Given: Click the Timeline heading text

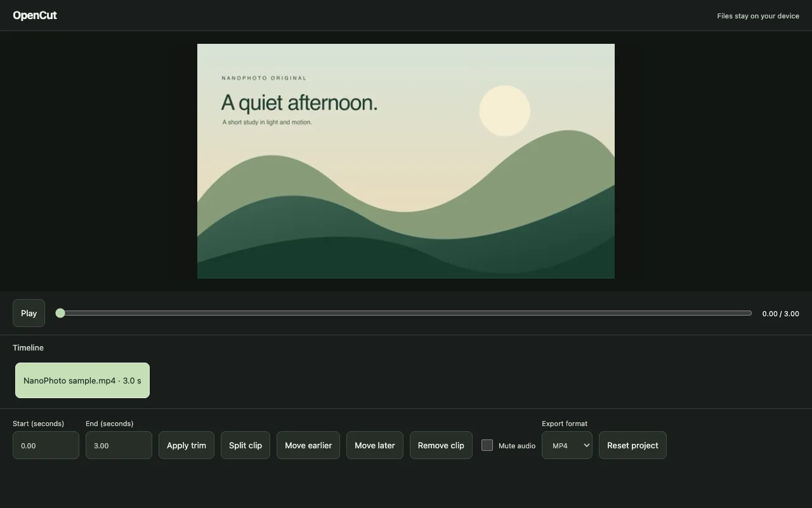Looking at the screenshot, I should tap(28, 347).
